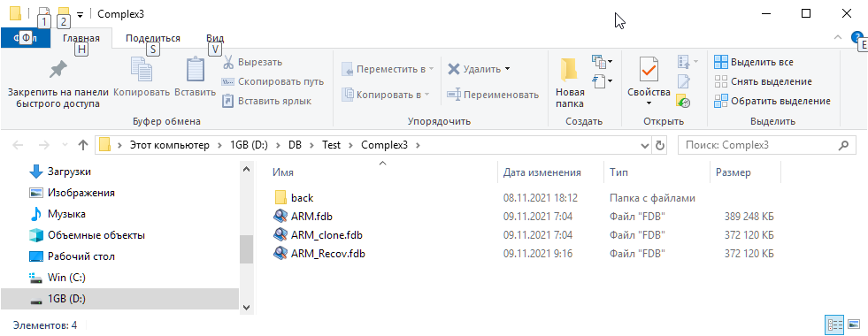Click 1GB (D:) in the breadcrumb
The image size is (868, 336).
250,146
